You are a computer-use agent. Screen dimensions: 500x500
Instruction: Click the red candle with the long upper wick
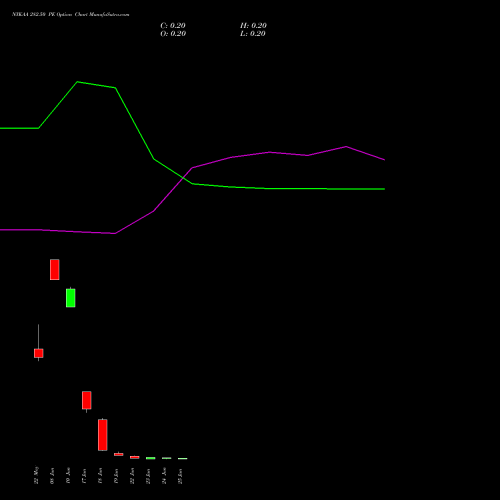pos(39,353)
